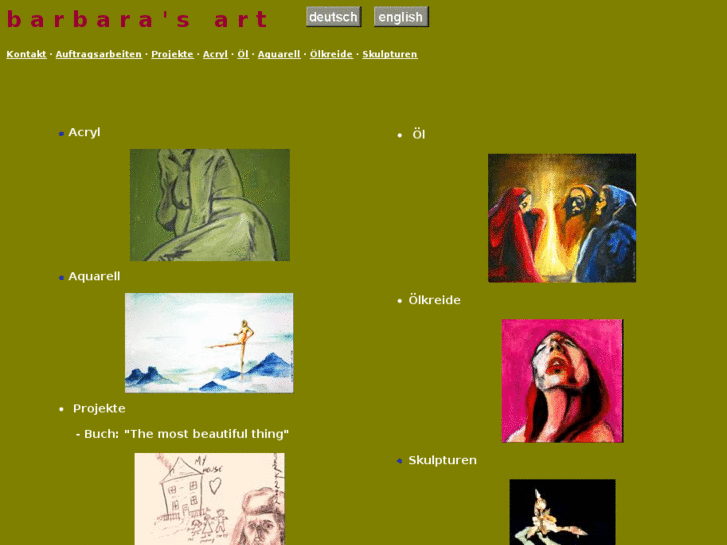Open the Öl link in top navigation
The image size is (727, 545).
click(x=243, y=54)
